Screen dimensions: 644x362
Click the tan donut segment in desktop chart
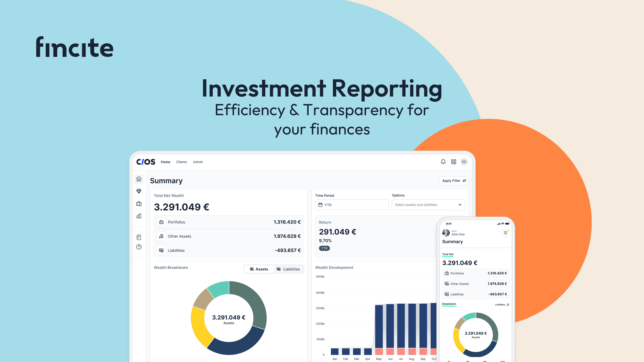click(x=203, y=299)
